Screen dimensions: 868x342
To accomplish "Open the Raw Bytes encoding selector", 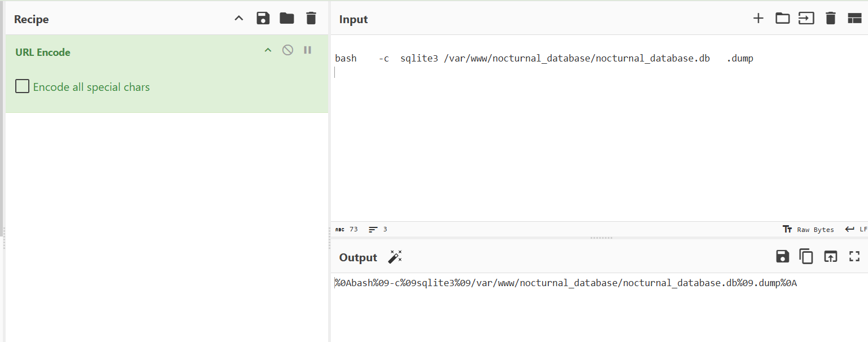I will (x=809, y=230).
